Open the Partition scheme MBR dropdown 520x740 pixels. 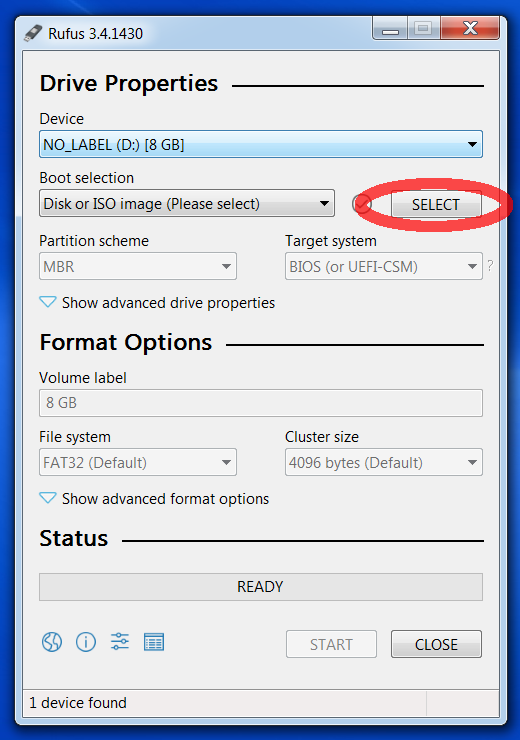pyautogui.click(x=138, y=267)
